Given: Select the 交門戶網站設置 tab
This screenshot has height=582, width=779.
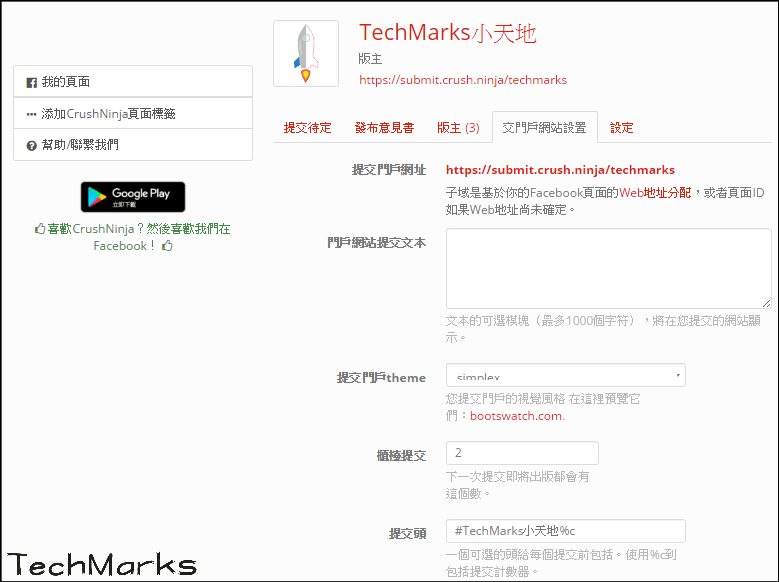Looking at the screenshot, I should (x=545, y=127).
